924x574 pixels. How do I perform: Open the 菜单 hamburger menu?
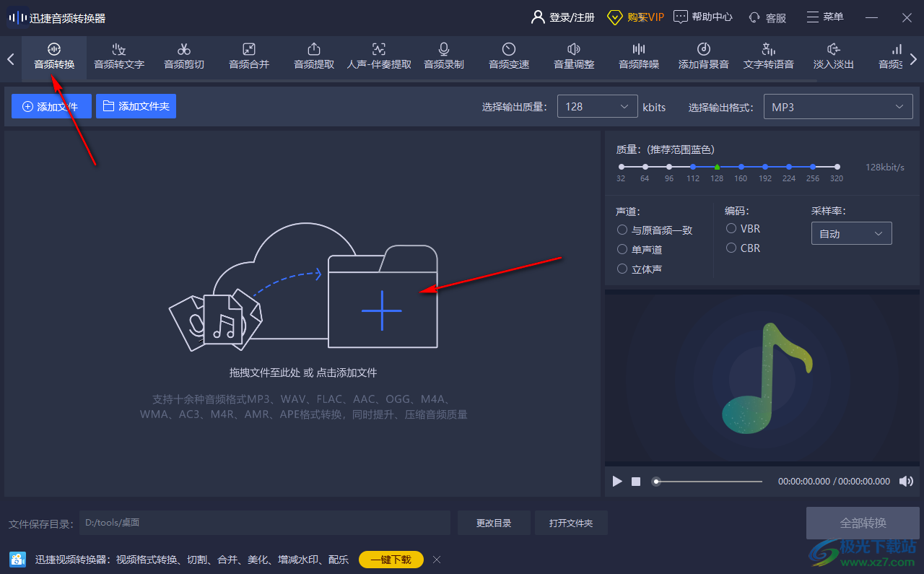pyautogui.click(x=825, y=17)
